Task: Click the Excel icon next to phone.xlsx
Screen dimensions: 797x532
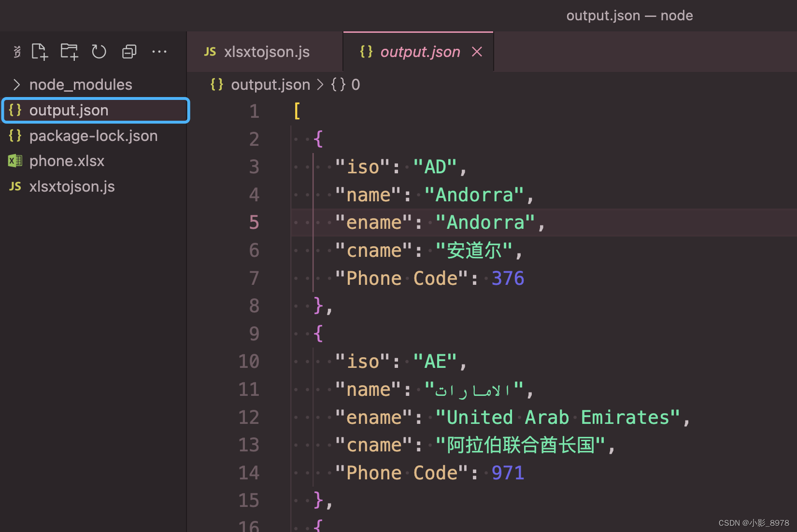Action: (14, 161)
